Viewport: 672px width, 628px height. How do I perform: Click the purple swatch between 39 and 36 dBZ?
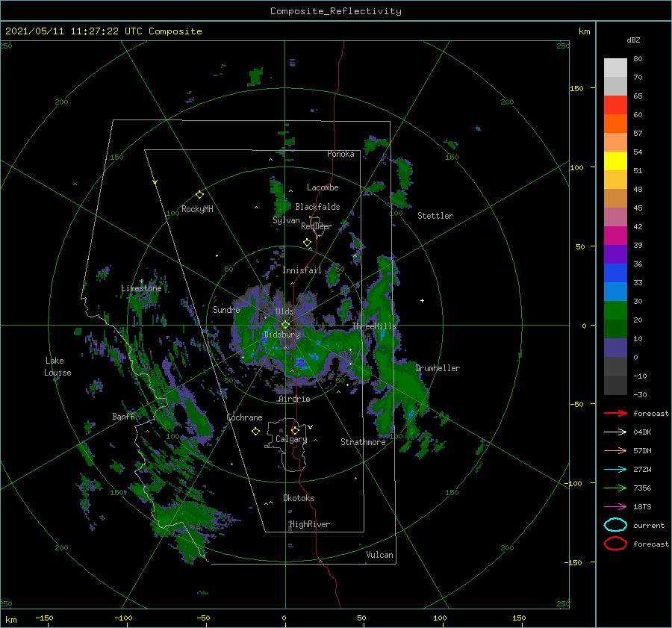click(615, 254)
